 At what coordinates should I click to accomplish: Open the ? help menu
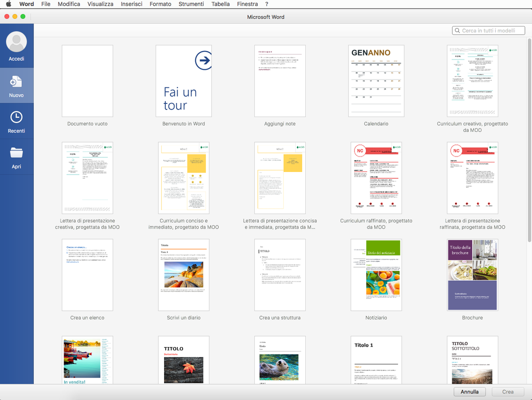[x=267, y=4]
